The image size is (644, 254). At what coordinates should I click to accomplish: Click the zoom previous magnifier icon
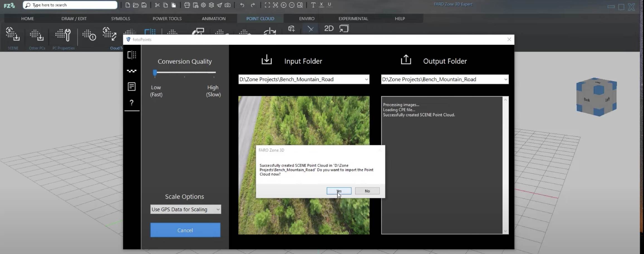[300, 5]
